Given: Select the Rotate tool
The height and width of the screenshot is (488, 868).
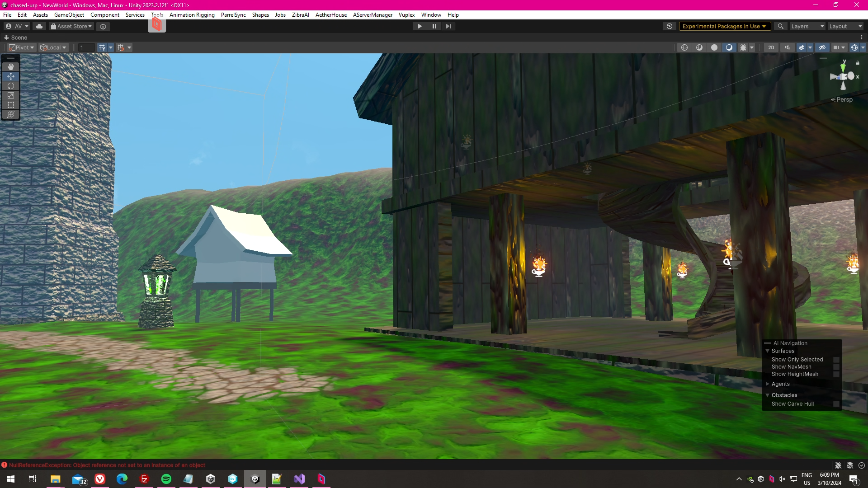Looking at the screenshot, I should (x=11, y=86).
